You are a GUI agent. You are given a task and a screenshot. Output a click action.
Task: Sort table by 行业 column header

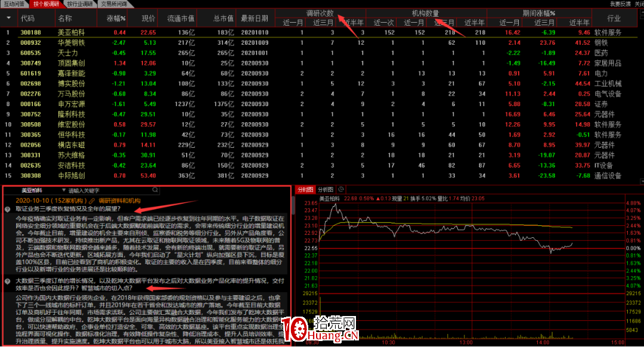pyautogui.click(x=614, y=18)
